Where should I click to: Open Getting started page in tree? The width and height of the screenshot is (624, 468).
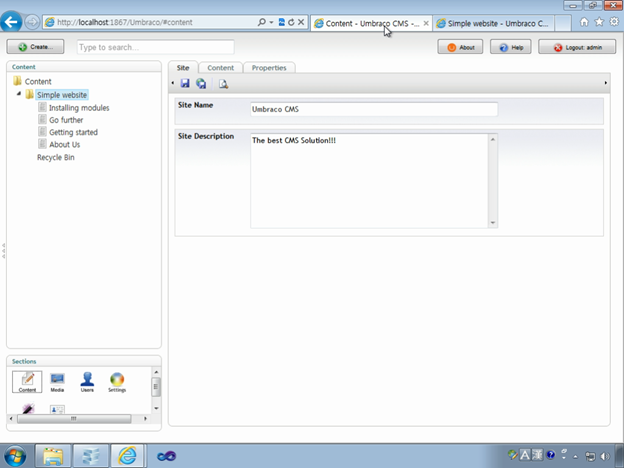pyautogui.click(x=73, y=132)
